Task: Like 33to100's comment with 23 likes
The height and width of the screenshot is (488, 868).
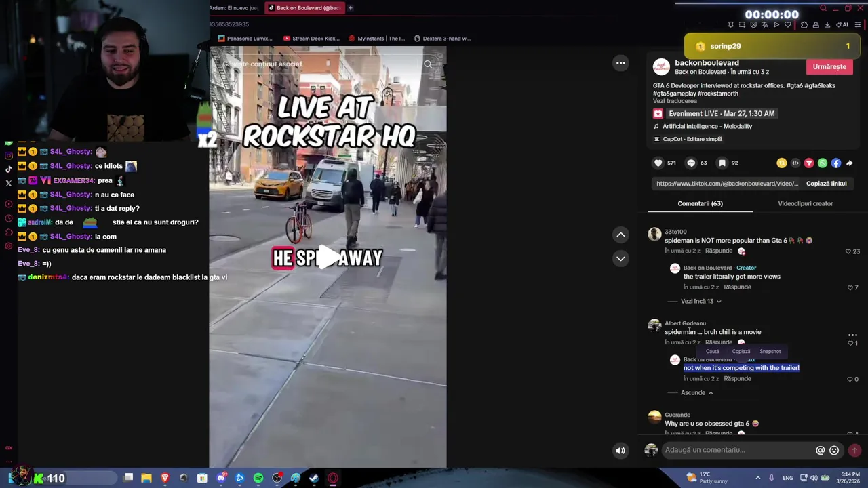Action: click(848, 251)
